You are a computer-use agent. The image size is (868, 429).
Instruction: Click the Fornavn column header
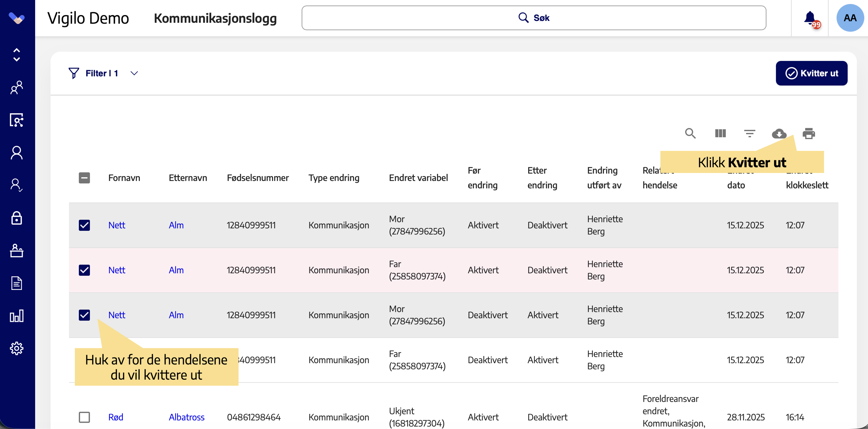point(124,178)
